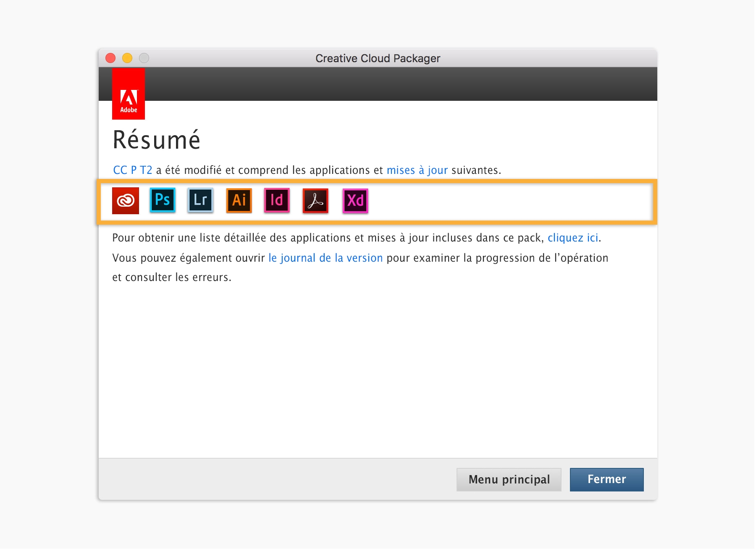Click the Photoshop (Ps) icon
756x549 pixels.
coord(163,200)
